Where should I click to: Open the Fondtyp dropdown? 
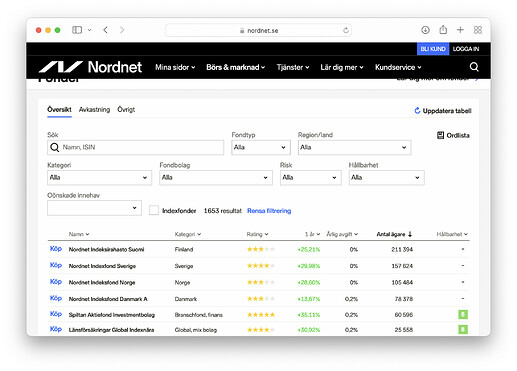pyautogui.click(x=261, y=147)
